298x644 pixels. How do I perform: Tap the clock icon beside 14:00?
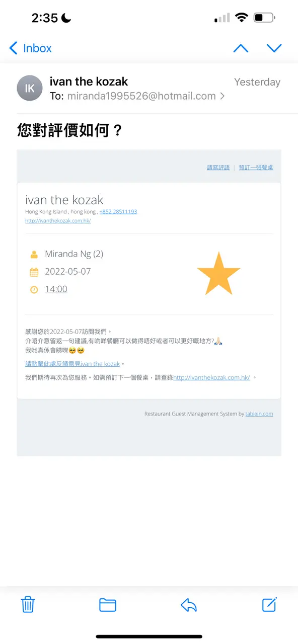coord(34,289)
